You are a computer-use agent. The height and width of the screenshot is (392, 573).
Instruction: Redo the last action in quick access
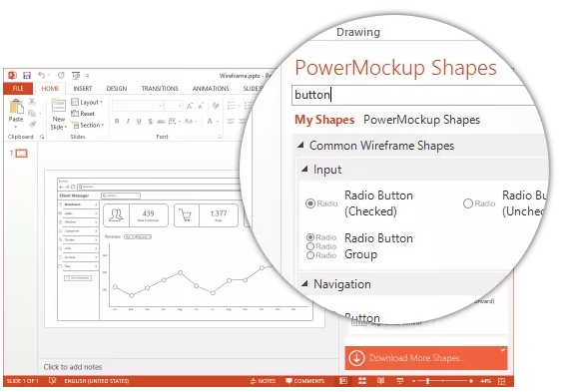61,75
